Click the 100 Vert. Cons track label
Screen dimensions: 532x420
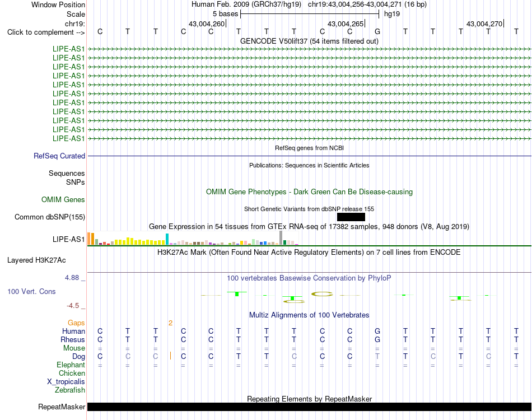click(31, 291)
